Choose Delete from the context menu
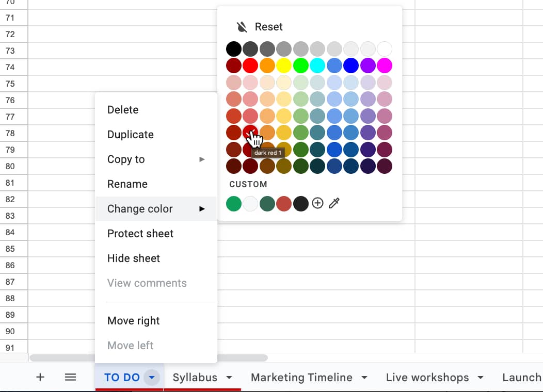 [123, 110]
